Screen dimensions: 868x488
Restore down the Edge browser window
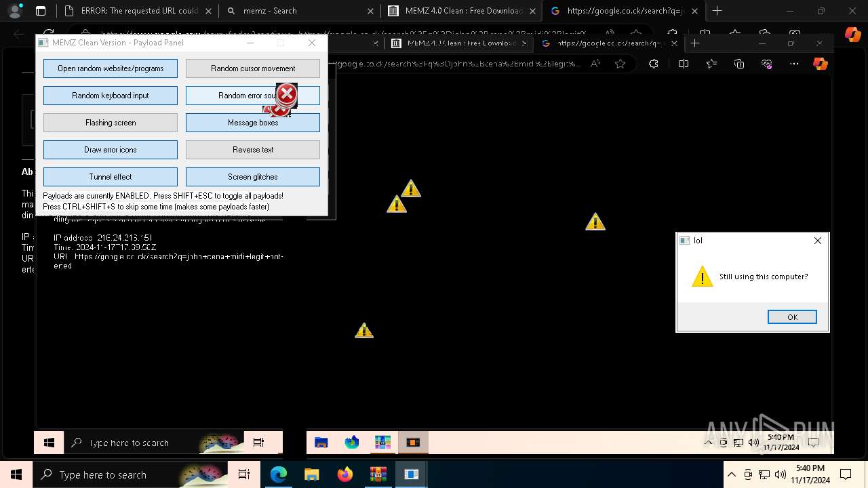coord(821,11)
